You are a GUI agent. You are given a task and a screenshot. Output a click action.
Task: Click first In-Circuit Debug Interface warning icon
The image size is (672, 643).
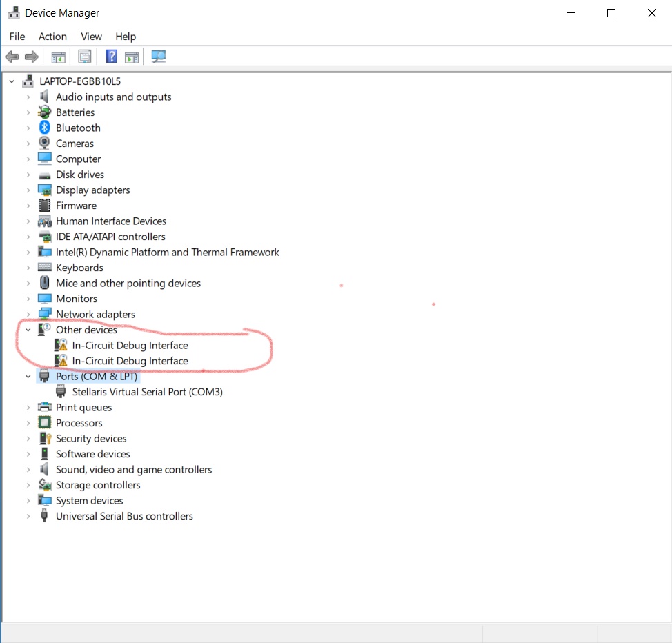(61, 345)
